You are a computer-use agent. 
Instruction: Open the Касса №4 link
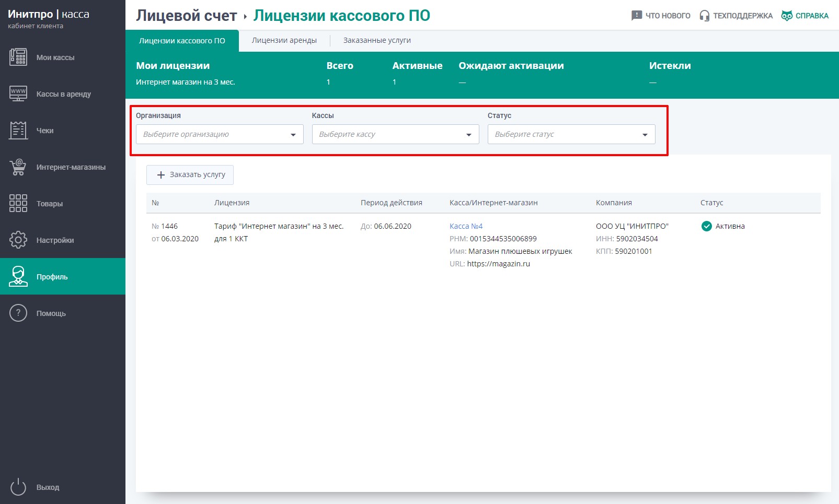(466, 226)
